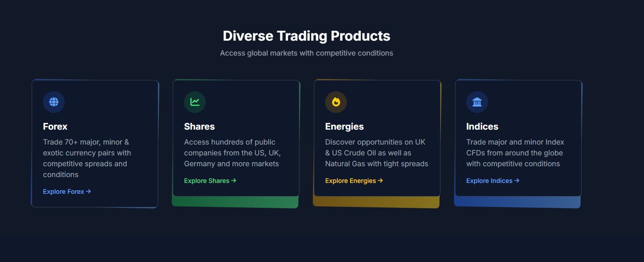The width and height of the screenshot is (644, 262).
Task: Click the Access global markets subtitle
Action: click(307, 53)
